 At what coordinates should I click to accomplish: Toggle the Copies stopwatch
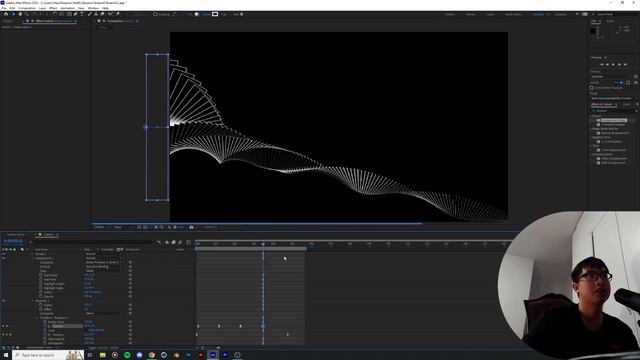[x=40, y=305]
